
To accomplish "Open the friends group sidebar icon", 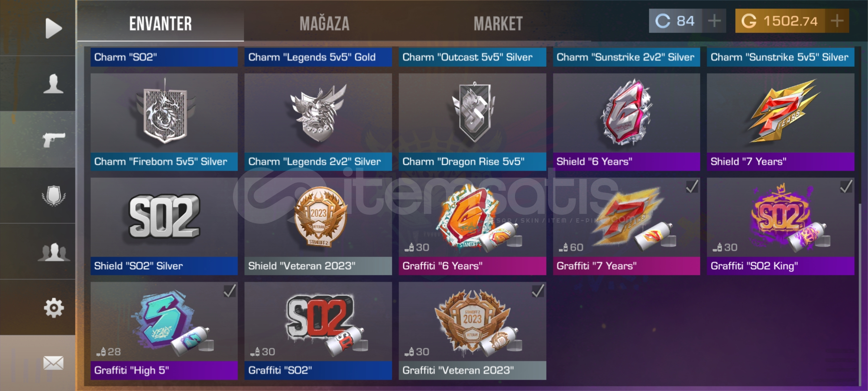I will 54,252.
